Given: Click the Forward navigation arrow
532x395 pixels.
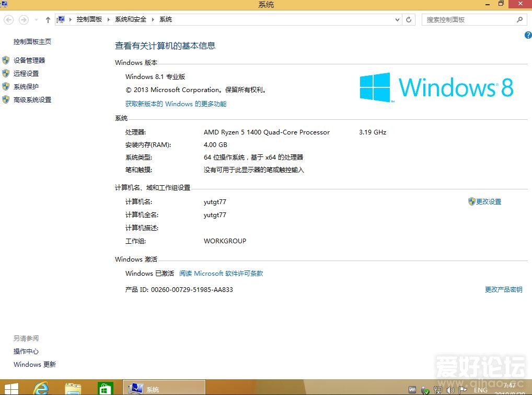Looking at the screenshot, I should point(24,20).
